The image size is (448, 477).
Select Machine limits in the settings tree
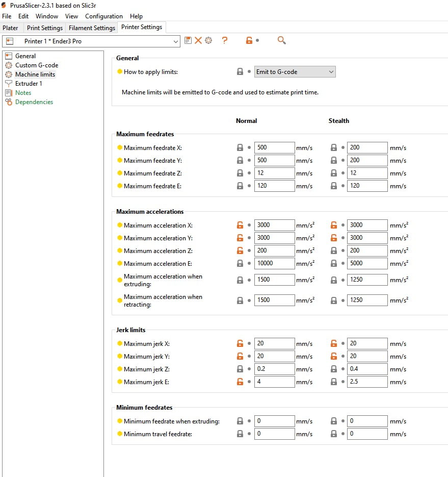[x=35, y=74]
